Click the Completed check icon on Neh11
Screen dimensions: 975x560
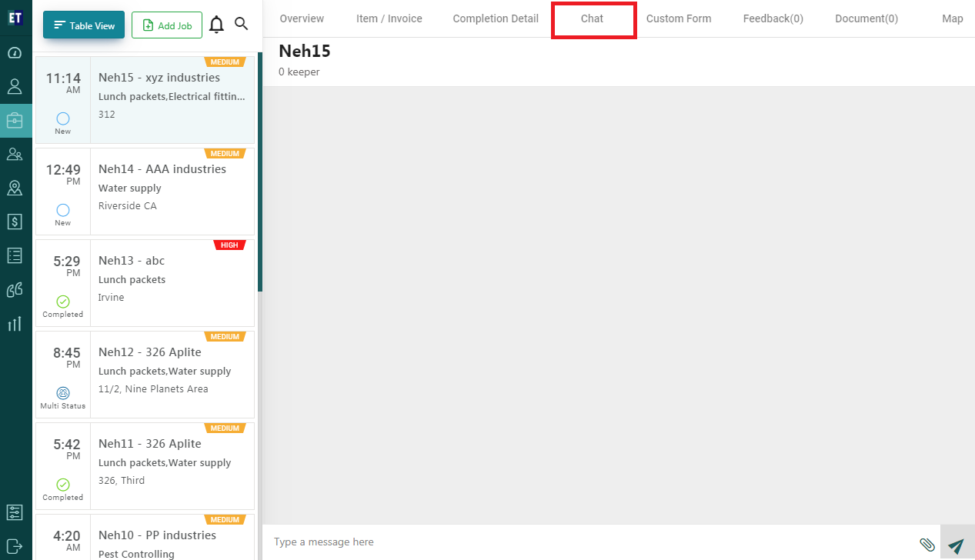click(63, 485)
